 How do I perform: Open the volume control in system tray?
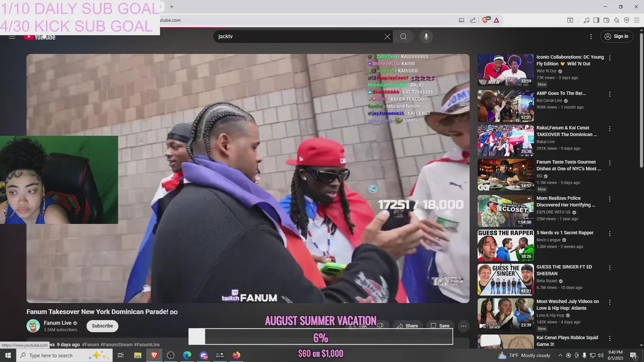click(x=600, y=355)
